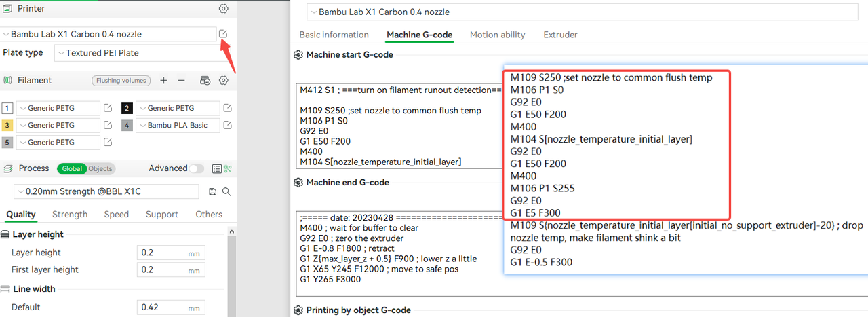Switch the process scope to Objects
Viewport: 868px width, 317px height.
100,168
